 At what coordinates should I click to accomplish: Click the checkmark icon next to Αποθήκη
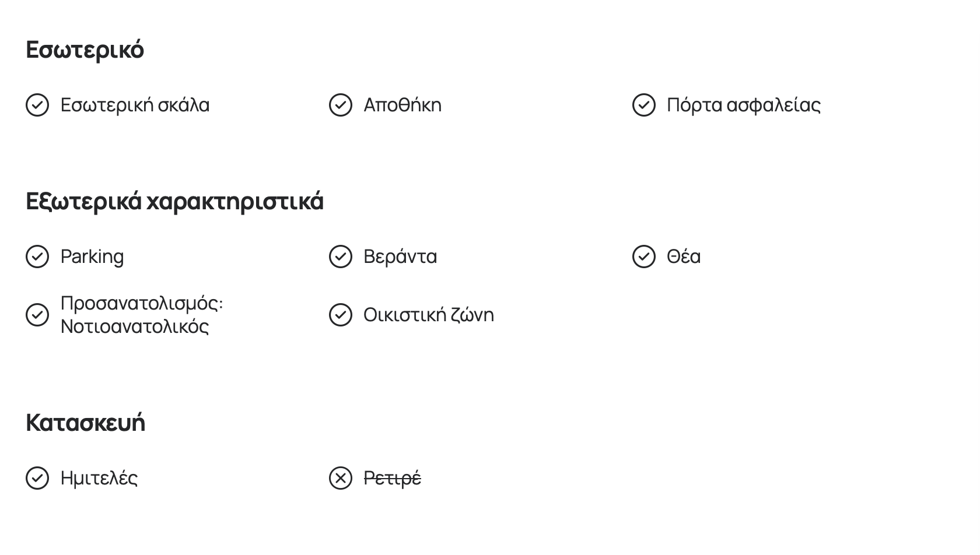click(x=341, y=105)
